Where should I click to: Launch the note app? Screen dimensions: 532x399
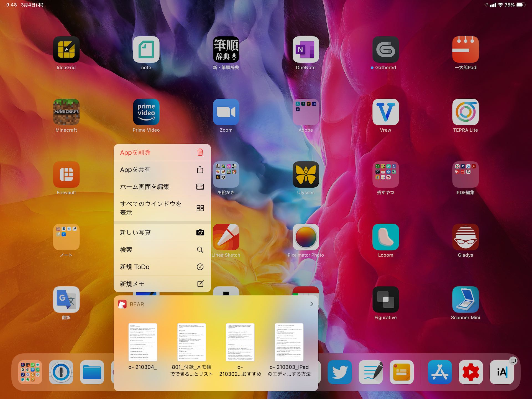point(146,50)
